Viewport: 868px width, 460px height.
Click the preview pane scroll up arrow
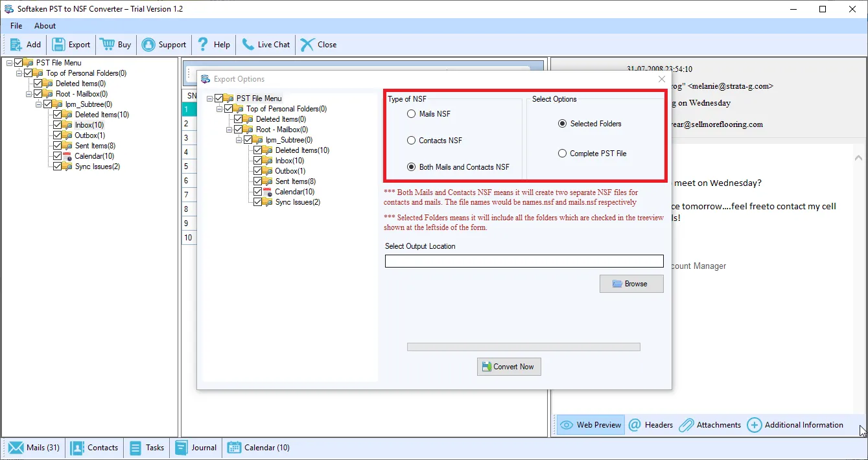click(859, 157)
